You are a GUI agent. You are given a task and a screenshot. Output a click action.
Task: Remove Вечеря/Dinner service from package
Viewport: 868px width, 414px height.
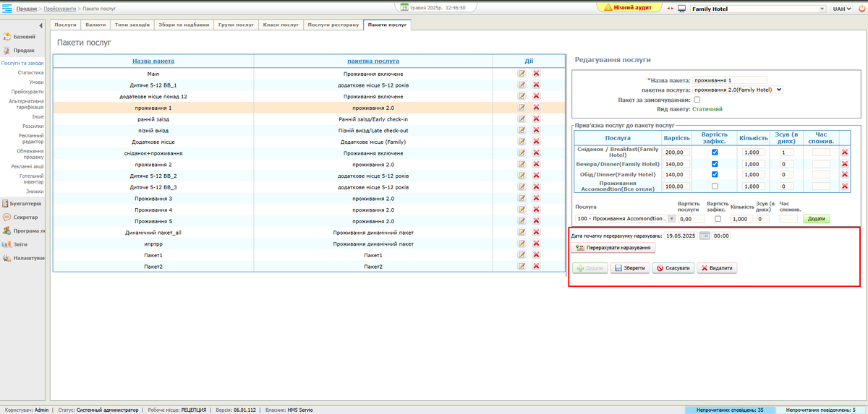coord(844,164)
